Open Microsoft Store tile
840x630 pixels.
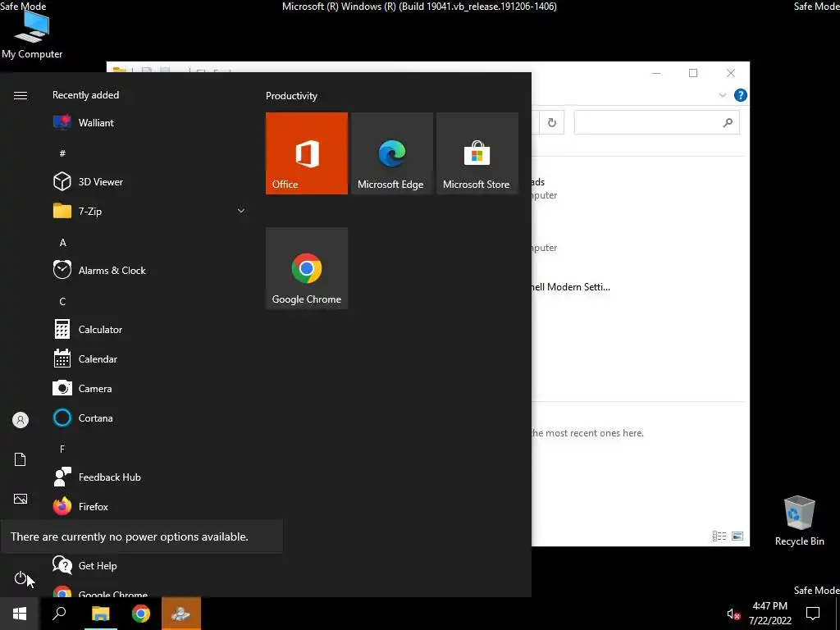[x=477, y=153]
